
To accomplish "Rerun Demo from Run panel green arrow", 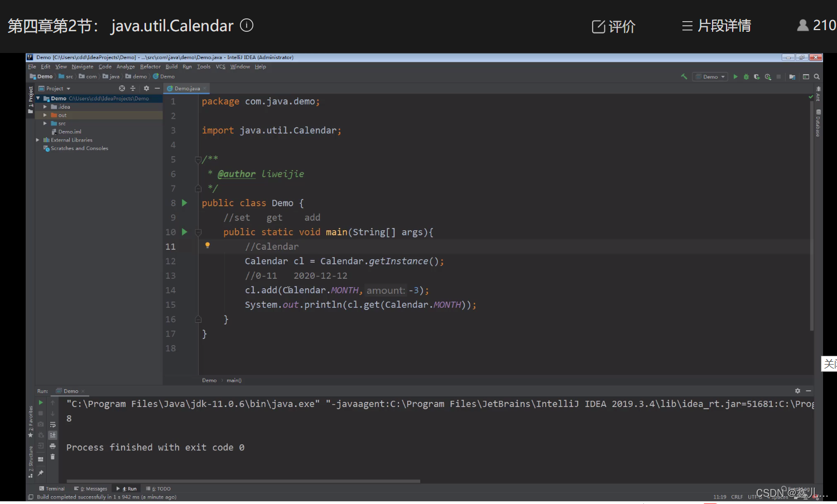I will pyautogui.click(x=41, y=403).
